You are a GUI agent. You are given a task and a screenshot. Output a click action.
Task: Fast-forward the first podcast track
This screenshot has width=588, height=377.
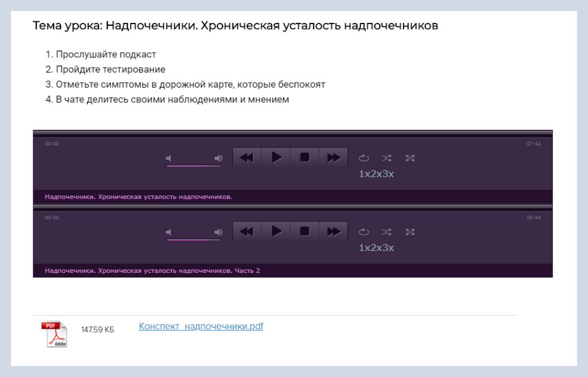[333, 157]
